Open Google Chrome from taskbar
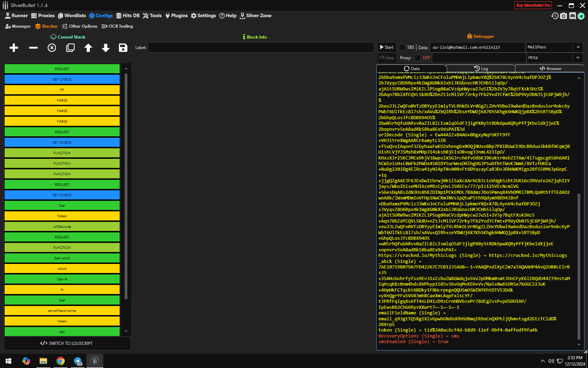This screenshot has width=588, height=368. pos(61,361)
